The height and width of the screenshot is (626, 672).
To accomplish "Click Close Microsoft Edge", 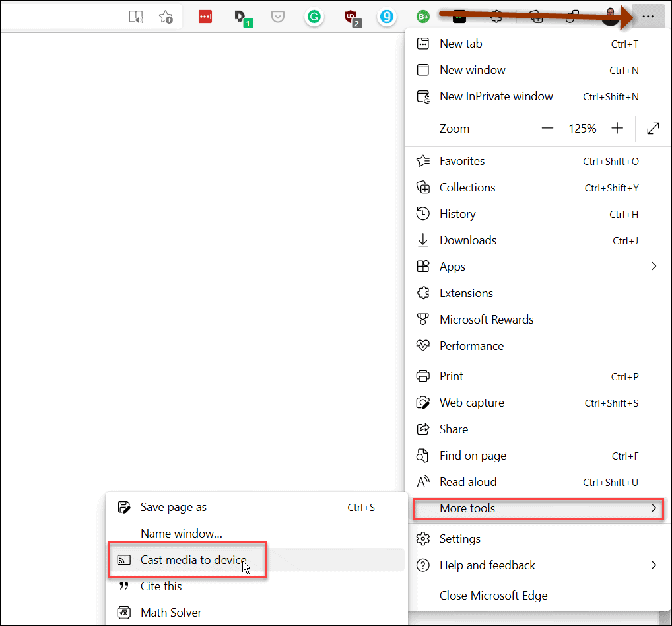I will pos(493,596).
